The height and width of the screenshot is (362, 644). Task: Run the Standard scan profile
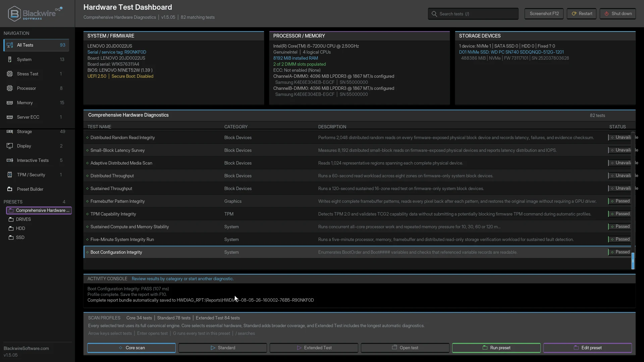[223, 348]
